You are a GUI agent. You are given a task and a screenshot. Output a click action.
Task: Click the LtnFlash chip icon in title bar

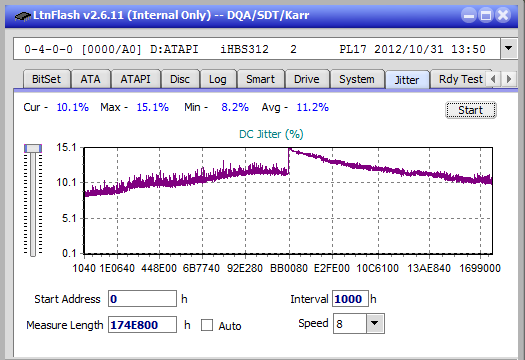23,15
